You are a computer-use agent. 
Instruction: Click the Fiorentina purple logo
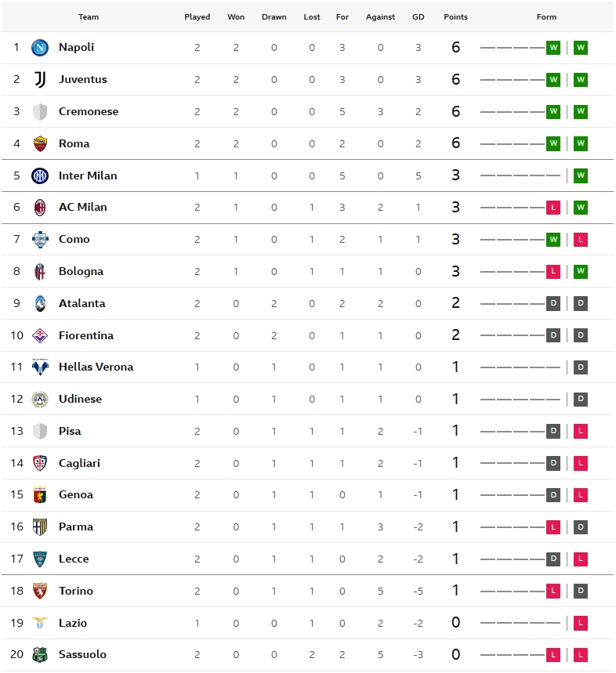tap(40, 335)
